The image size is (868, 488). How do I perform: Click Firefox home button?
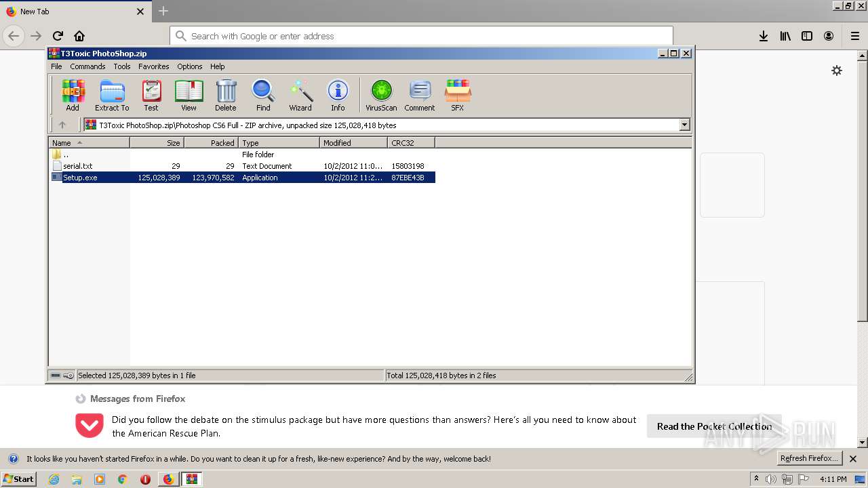(x=79, y=36)
